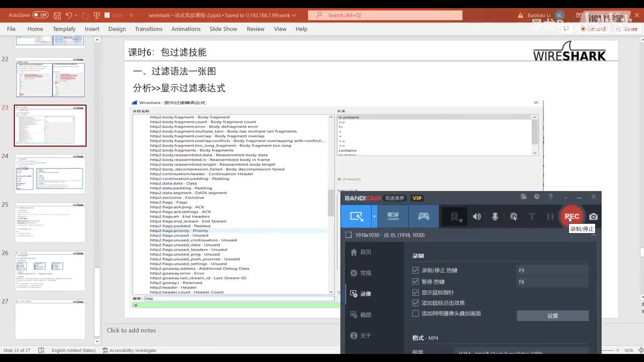Select slide 26 thumbnail
644x362 pixels.
(x=50, y=271)
